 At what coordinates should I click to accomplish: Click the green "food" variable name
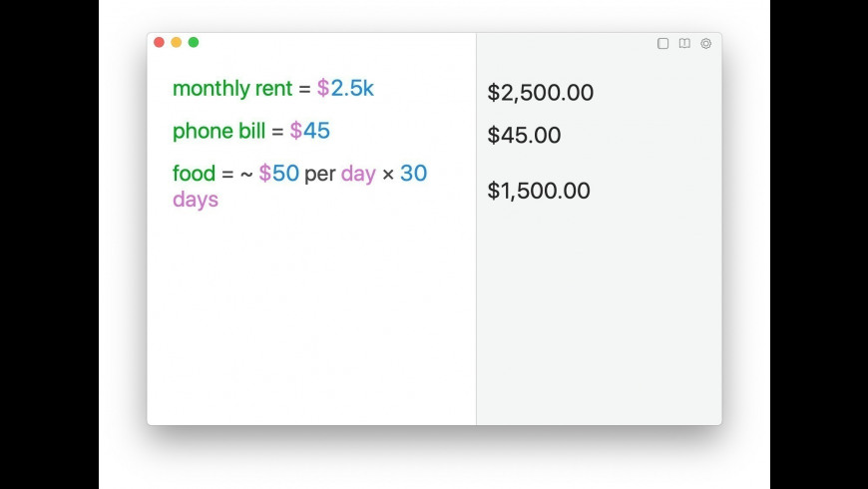(194, 174)
